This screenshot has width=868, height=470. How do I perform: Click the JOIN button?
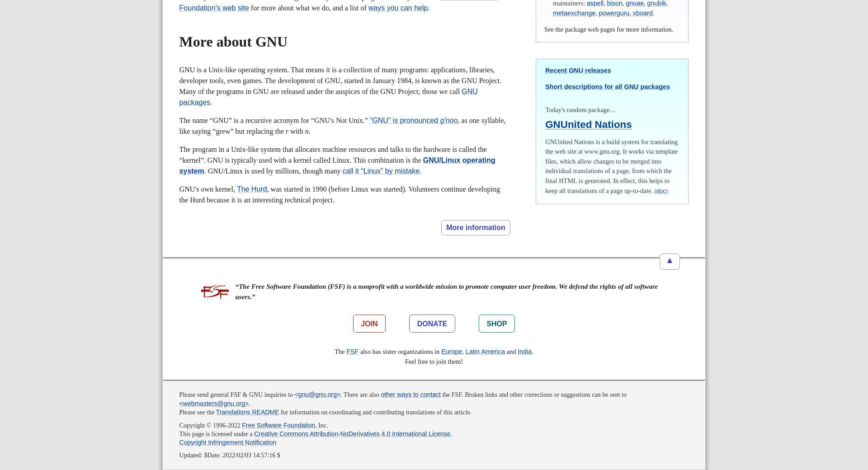(x=369, y=324)
